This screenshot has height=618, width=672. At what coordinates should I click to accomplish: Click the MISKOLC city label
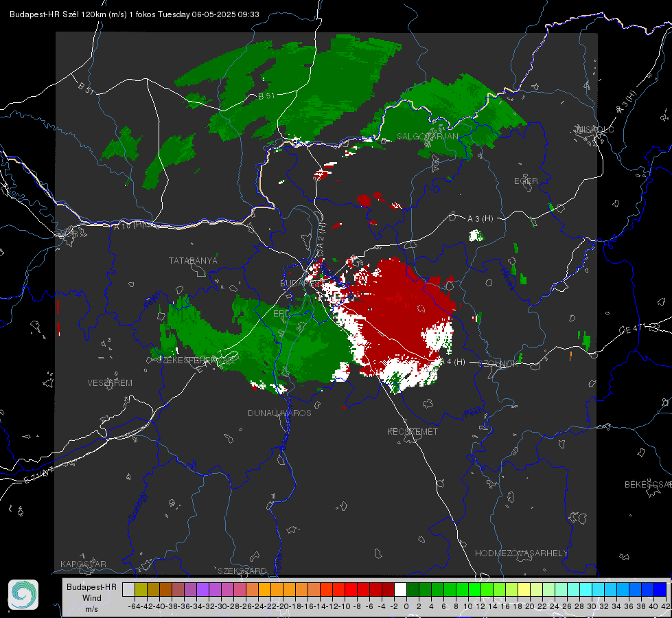point(596,129)
